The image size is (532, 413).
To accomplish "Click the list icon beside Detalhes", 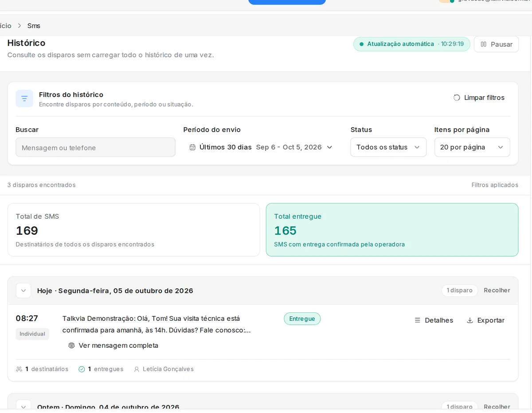I will pyautogui.click(x=417, y=320).
